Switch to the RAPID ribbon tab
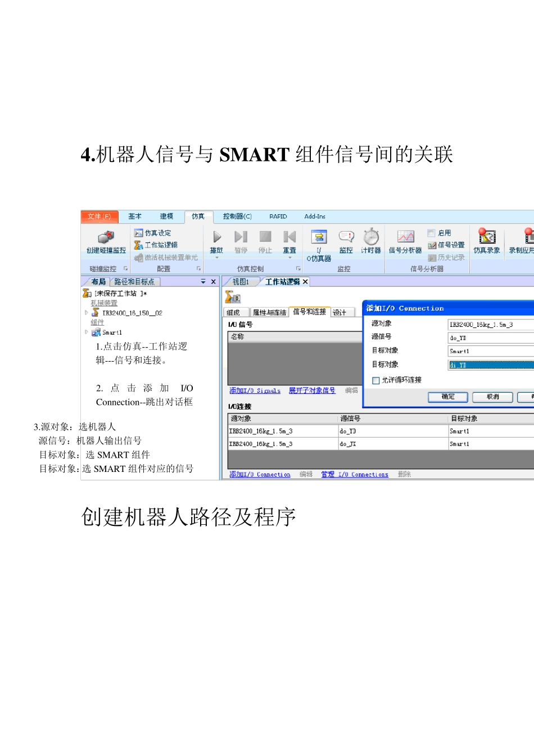 point(278,217)
